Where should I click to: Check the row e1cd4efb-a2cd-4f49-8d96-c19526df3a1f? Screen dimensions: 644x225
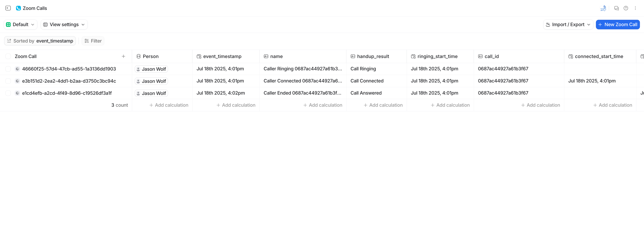(x=8, y=93)
